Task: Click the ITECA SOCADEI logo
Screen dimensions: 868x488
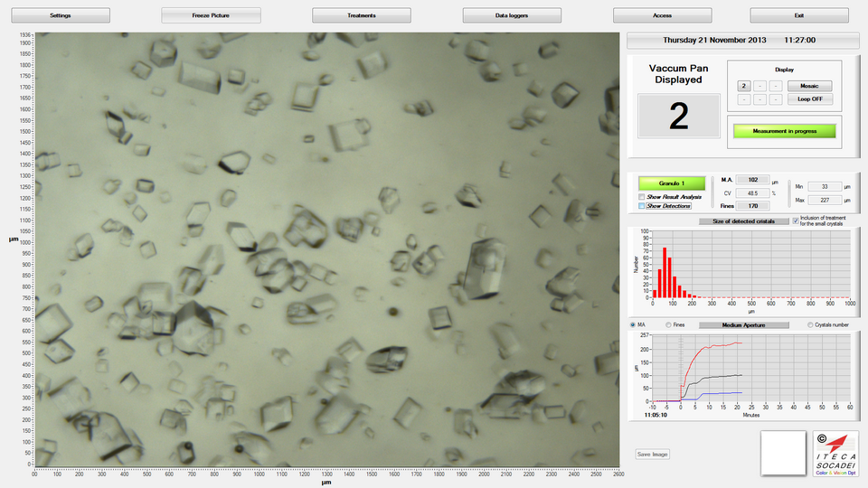Action: 835,452
